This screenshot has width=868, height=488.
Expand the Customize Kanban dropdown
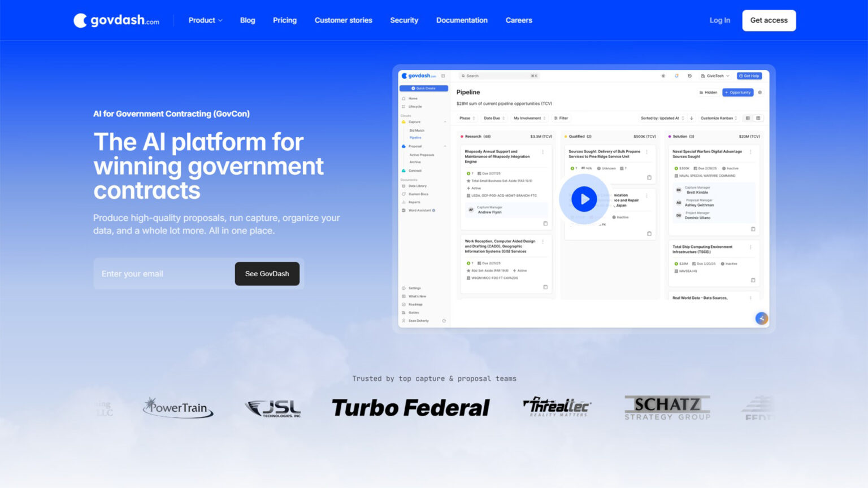718,117
